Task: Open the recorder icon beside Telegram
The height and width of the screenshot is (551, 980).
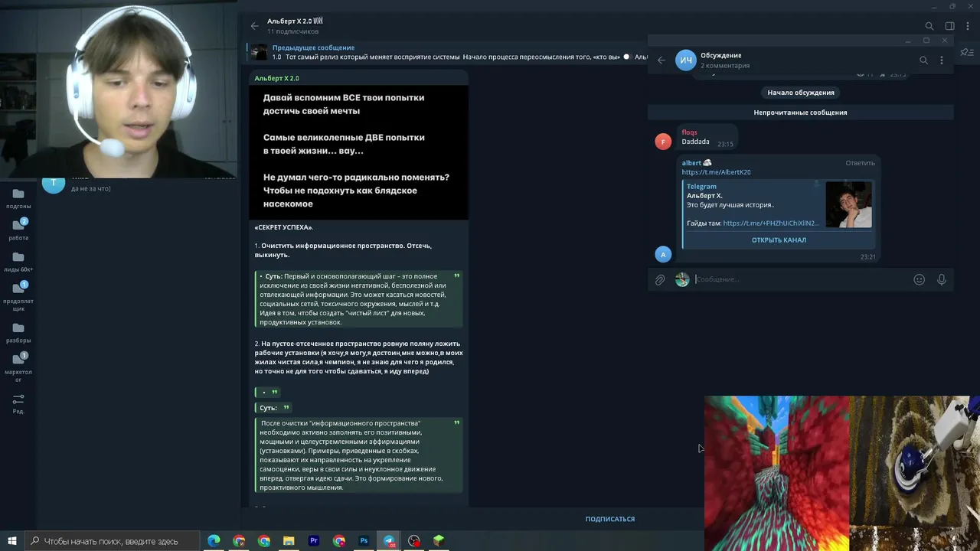Action: (414, 541)
